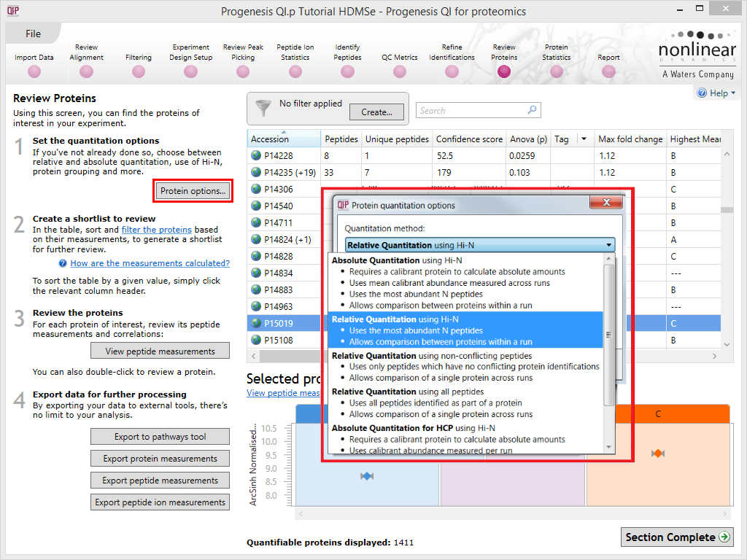Click the Peptide Ion Statistics step circle
The image size is (747, 560).
click(295, 72)
